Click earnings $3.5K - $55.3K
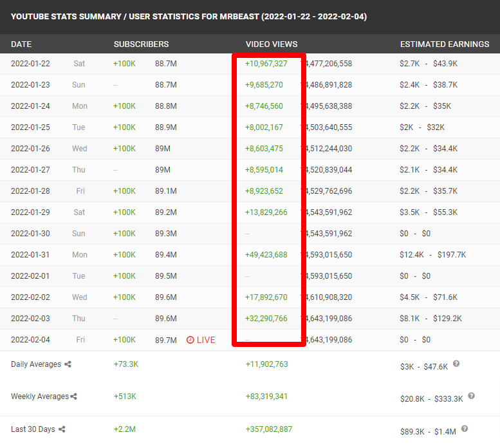 point(429,212)
